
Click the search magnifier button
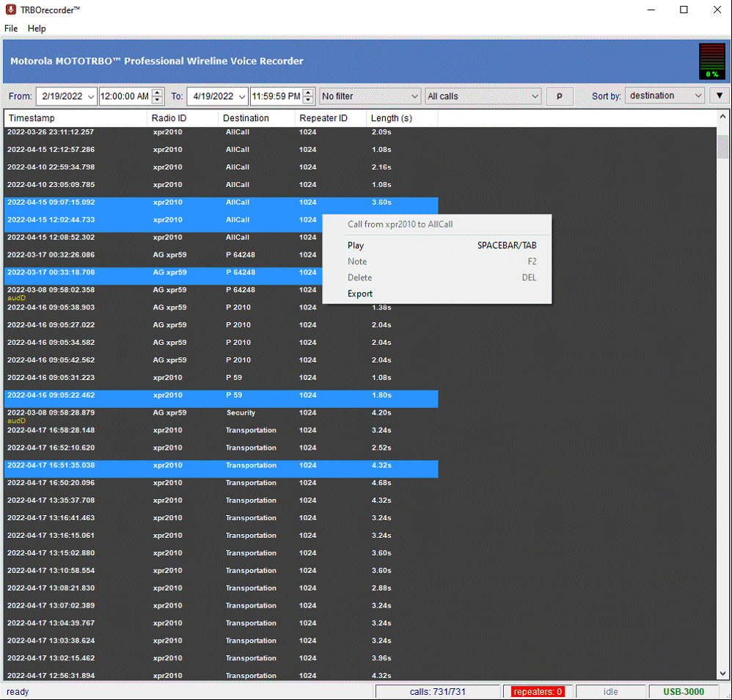click(x=559, y=95)
